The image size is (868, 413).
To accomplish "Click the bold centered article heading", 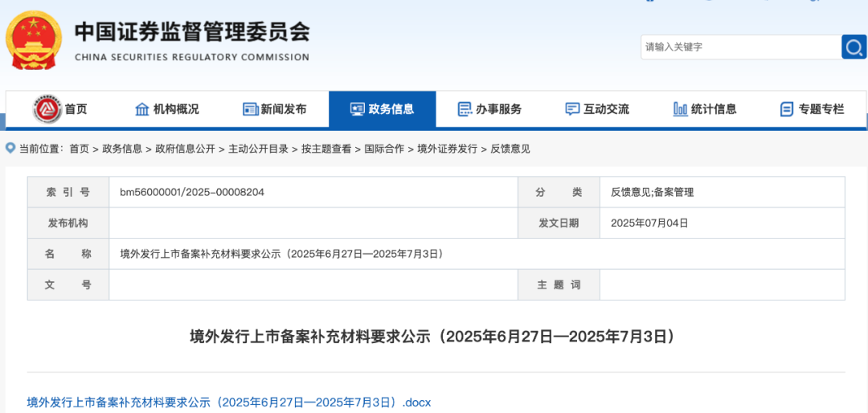I will [433, 336].
